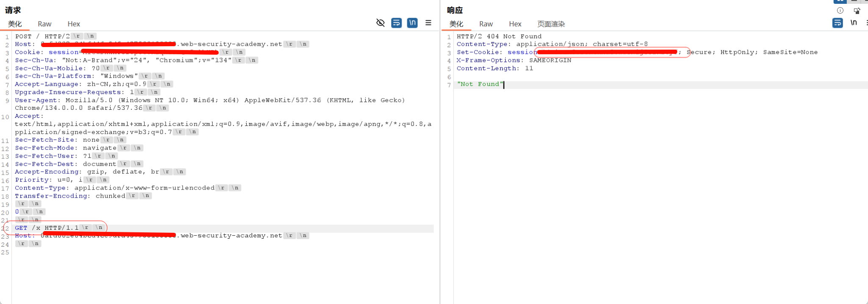Click X-Frame-Options: SAMEORIGIN line
Image resolution: width=868 pixels, height=304 pixels.
[x=514, y=60]
